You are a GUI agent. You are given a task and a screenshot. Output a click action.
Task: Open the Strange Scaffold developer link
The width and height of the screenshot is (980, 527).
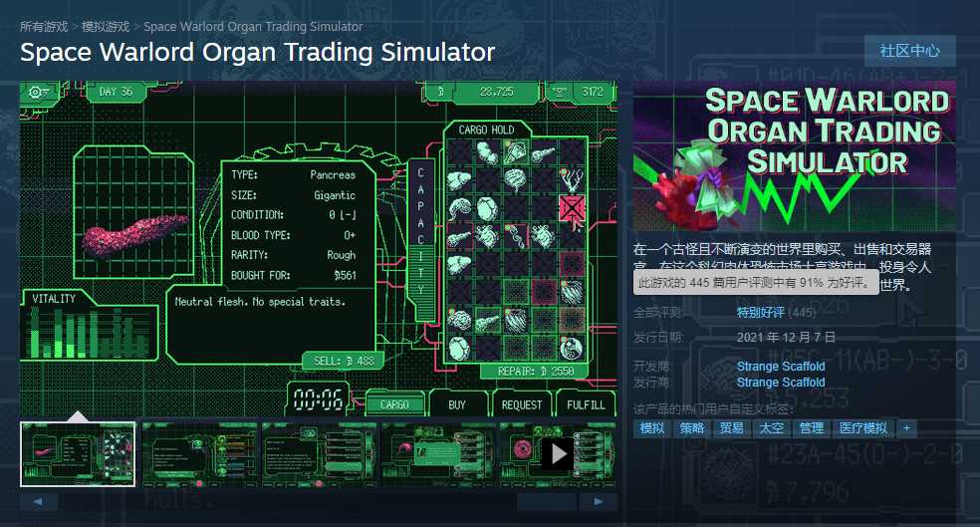click(781, 366)
